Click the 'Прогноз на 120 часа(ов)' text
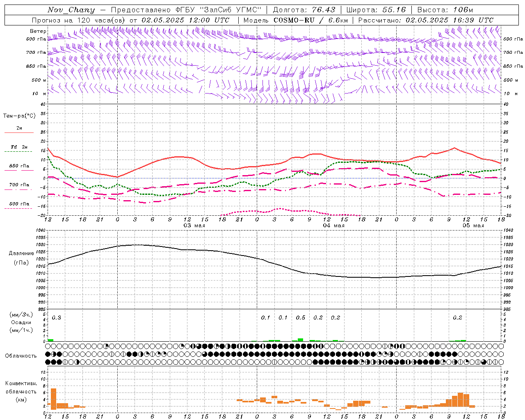 pos(79,20)
